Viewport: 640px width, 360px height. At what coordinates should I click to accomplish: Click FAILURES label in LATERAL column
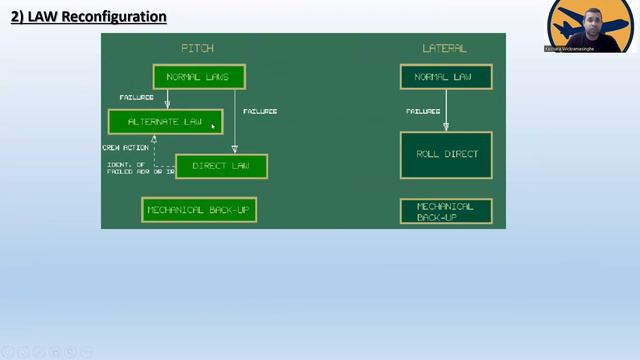423,111
